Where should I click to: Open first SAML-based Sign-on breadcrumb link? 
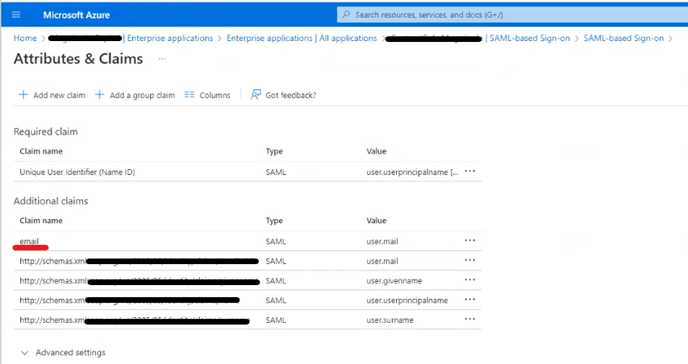(530, 38)
